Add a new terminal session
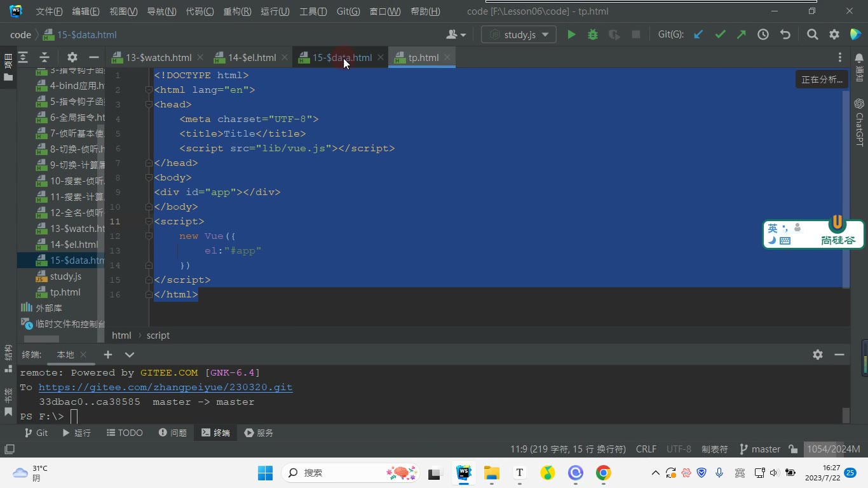This screenshot has height=488, width=868. click(108, 355)
